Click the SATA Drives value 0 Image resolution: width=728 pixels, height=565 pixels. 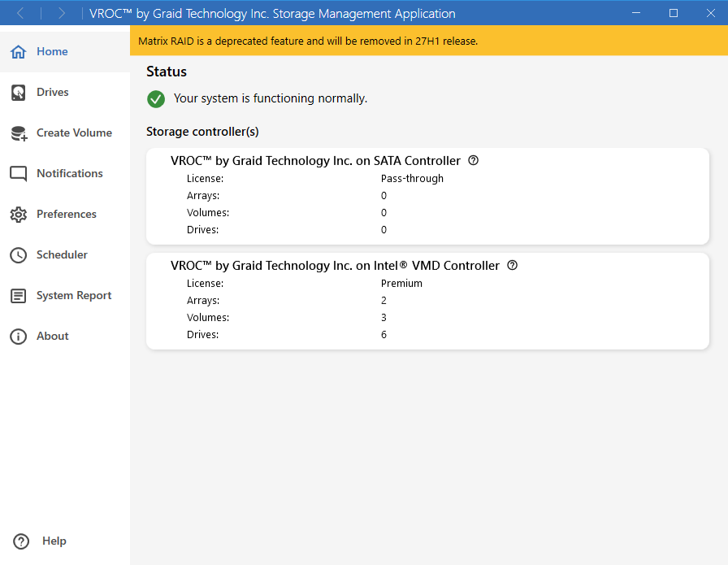383,230
